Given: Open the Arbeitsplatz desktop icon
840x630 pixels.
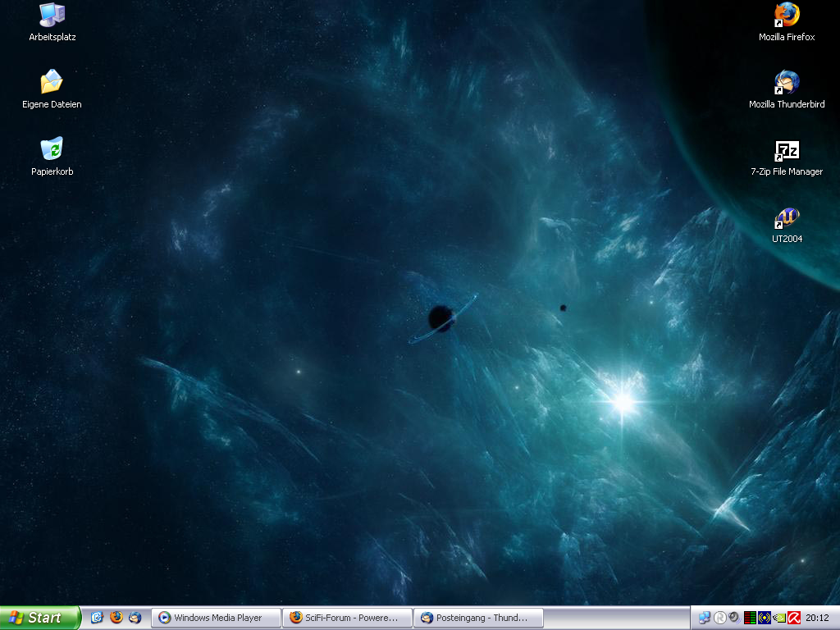Looking at the screenshot, I should [52, 16].
